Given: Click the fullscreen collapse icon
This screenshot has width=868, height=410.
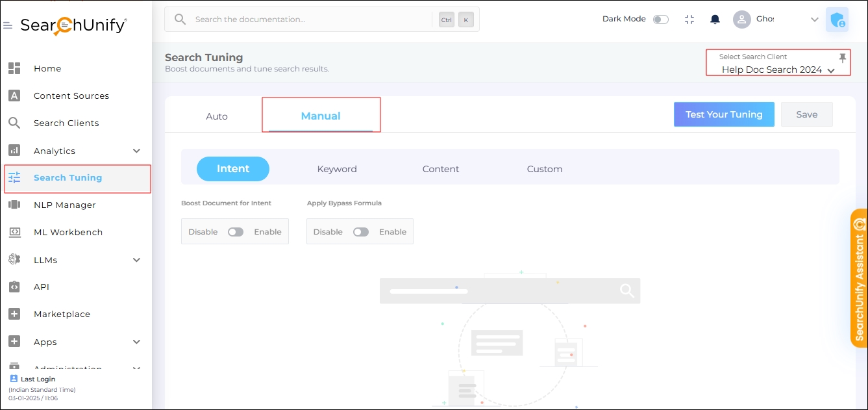Looking at the screenshot, I should coord(689,19).
